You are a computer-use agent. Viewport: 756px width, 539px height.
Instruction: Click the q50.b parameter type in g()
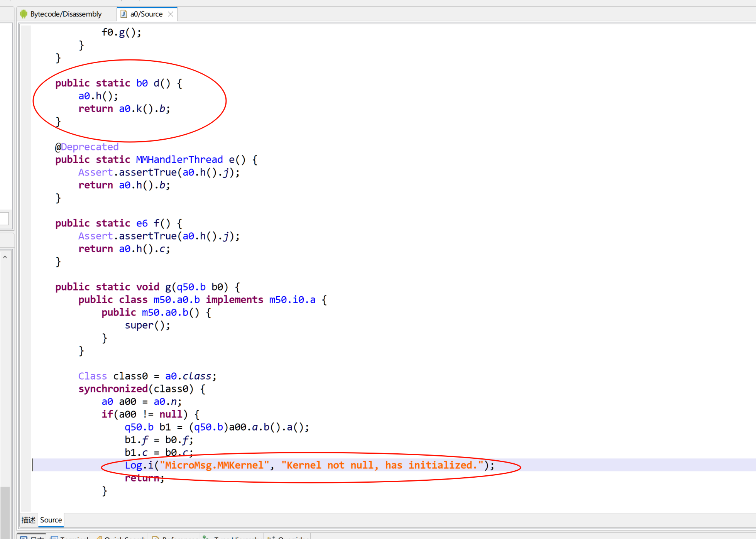click(x=191, y=287)
